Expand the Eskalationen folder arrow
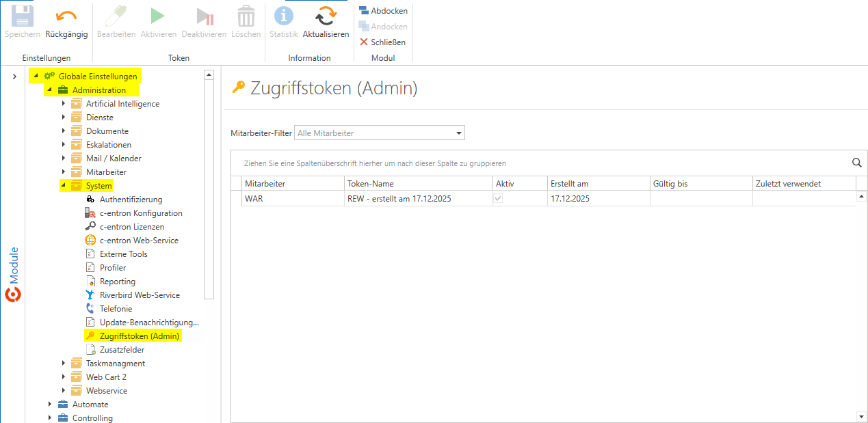The height and width of the screenshot is (423, 868). [x=64, y=145]
